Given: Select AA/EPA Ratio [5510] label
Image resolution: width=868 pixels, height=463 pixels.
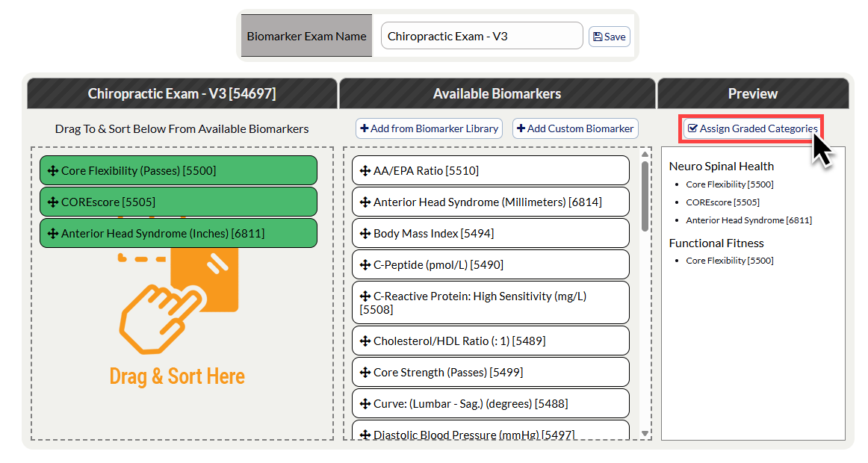Looking at the screenshot, I should 427,171.
